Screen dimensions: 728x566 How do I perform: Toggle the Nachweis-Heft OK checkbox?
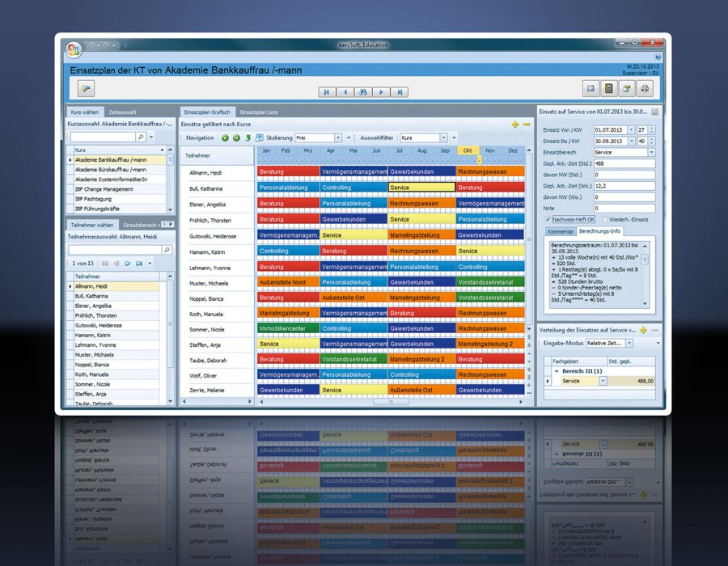click(548, 219)
